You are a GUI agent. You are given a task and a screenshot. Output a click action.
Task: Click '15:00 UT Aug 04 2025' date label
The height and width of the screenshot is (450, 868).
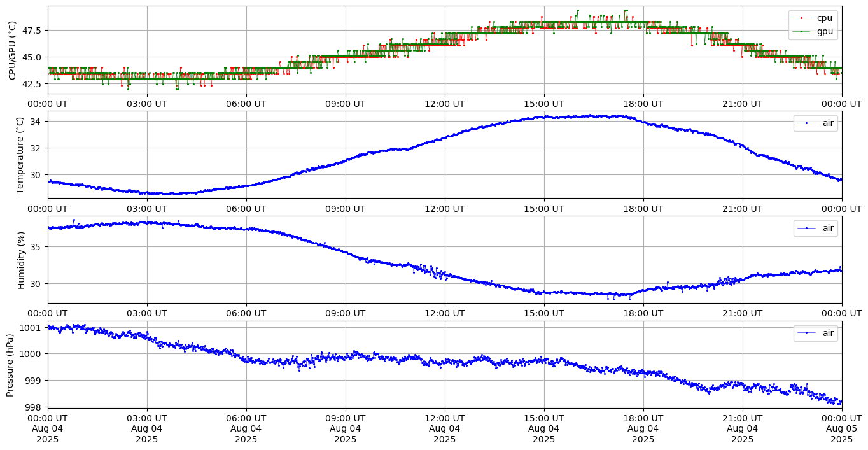(x=544, y=428)
